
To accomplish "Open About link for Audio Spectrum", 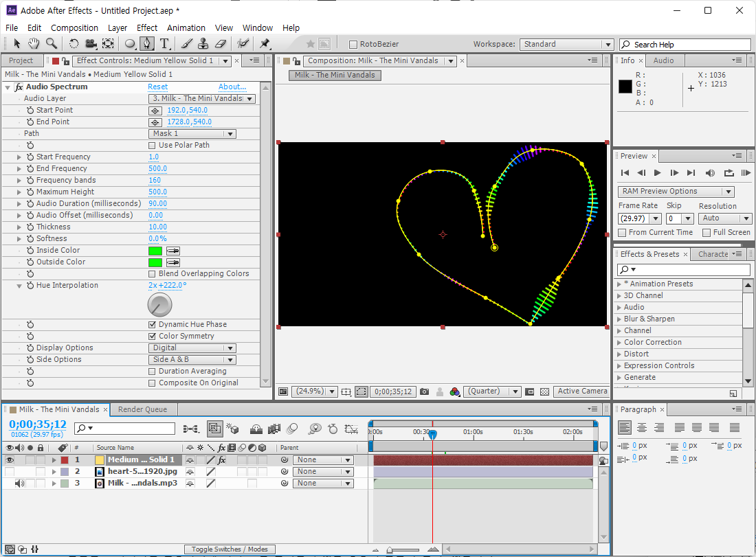I will tap(232, 87).
